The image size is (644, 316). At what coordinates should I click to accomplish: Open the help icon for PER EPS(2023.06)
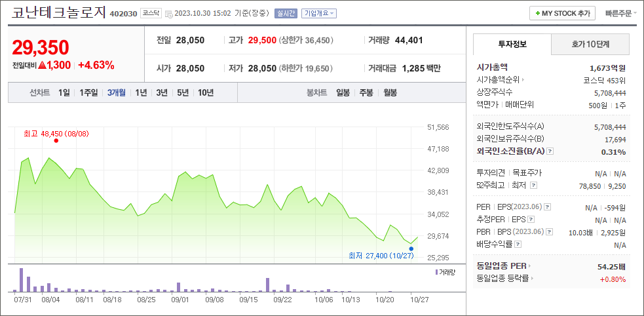coord(548,207)
